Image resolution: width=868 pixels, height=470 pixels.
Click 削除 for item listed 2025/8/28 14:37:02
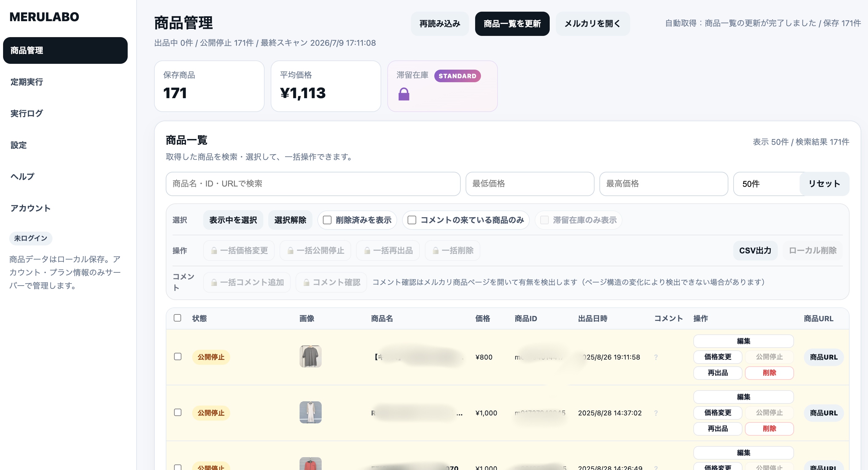pos(769,429)
